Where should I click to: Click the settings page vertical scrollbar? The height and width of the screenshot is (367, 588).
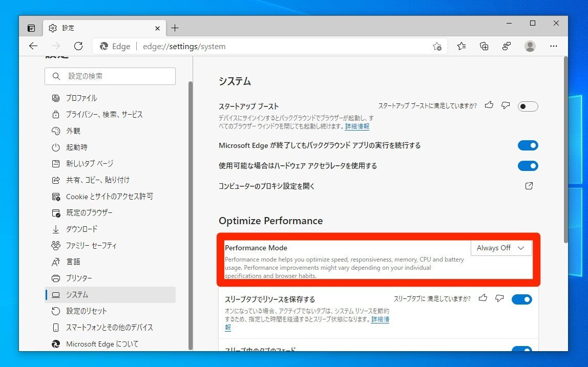(x=565, y=150)
